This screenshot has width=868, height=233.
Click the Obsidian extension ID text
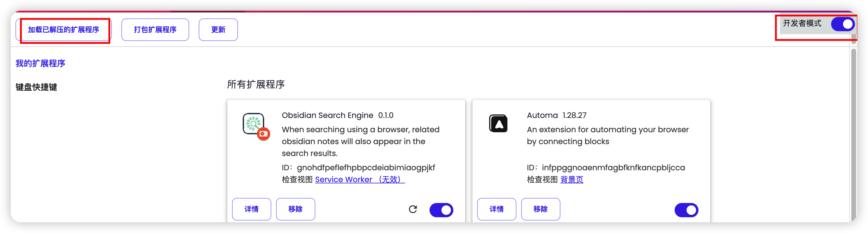pos(366,168)
